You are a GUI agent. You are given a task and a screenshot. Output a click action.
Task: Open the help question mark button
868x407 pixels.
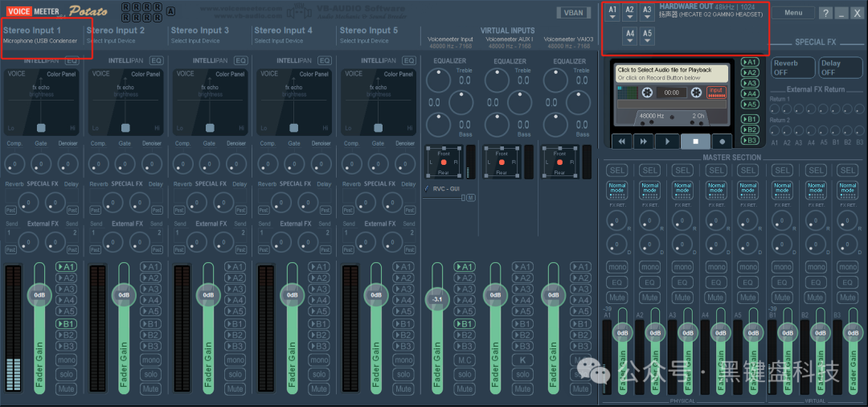826,13
